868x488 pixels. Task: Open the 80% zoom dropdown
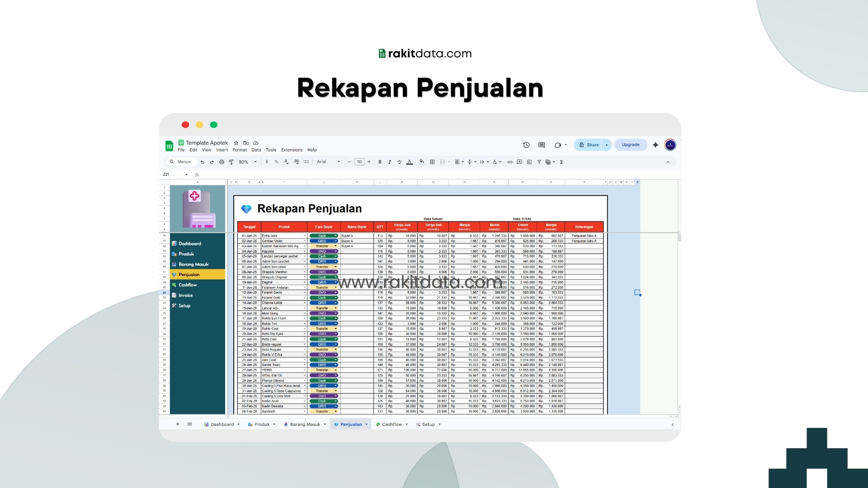tap(248, 162)
